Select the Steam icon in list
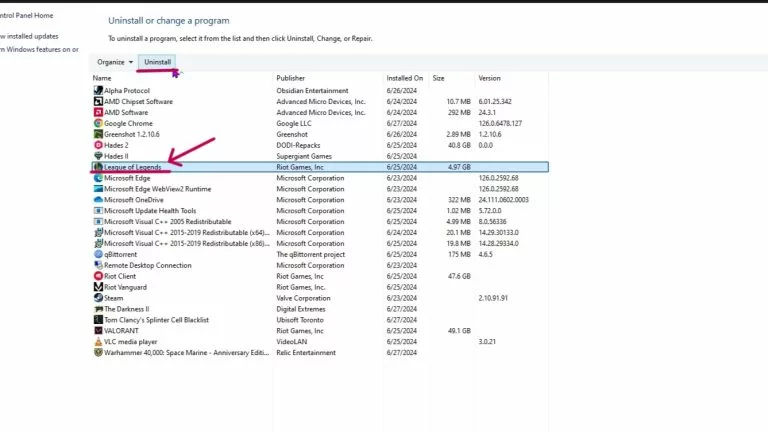 (x=98, y=298)
